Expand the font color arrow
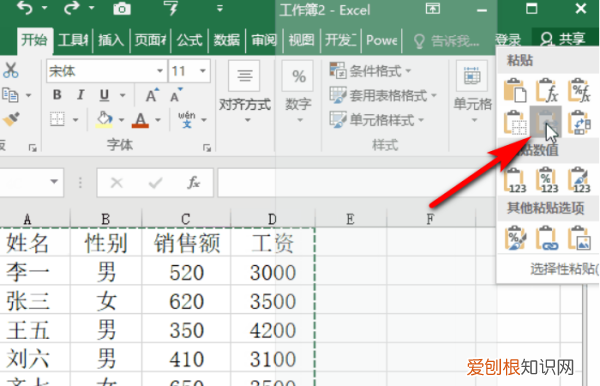This screenshot has height=386, width=600. 158,120
